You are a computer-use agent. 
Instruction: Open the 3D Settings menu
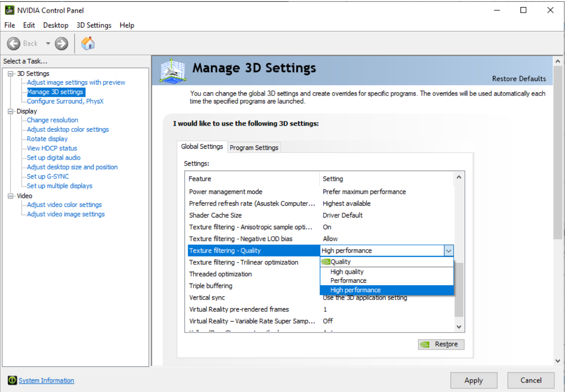(94, 25)
